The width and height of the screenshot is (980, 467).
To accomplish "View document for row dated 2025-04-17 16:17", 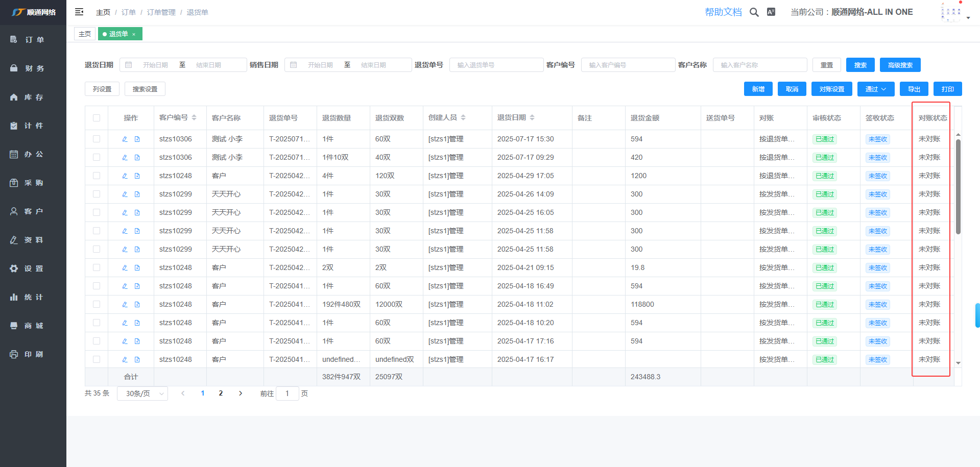I will coord(137,359).
